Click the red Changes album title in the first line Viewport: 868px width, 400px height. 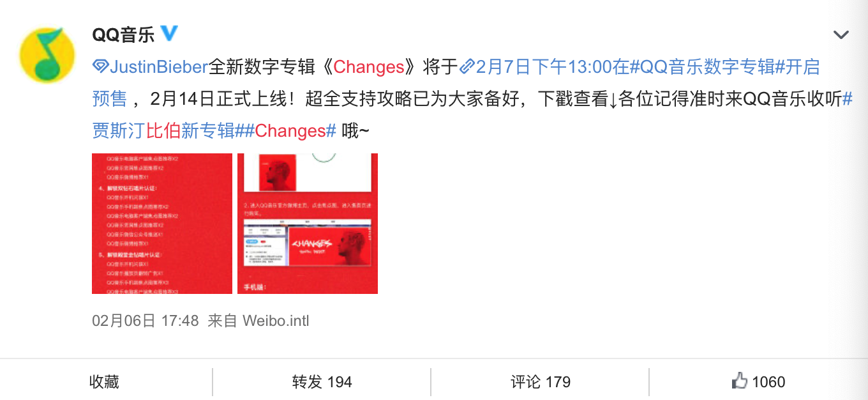click(x=369, y=66)
